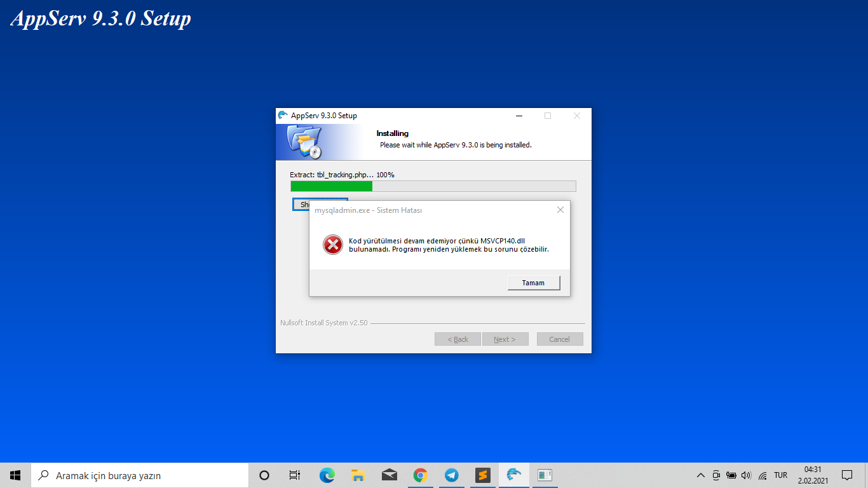Image resolution: width=868 pixels, height=488 pixels.
Task: Switch the TUR input language
Action: pyautogui.click(x=781, y=475)
